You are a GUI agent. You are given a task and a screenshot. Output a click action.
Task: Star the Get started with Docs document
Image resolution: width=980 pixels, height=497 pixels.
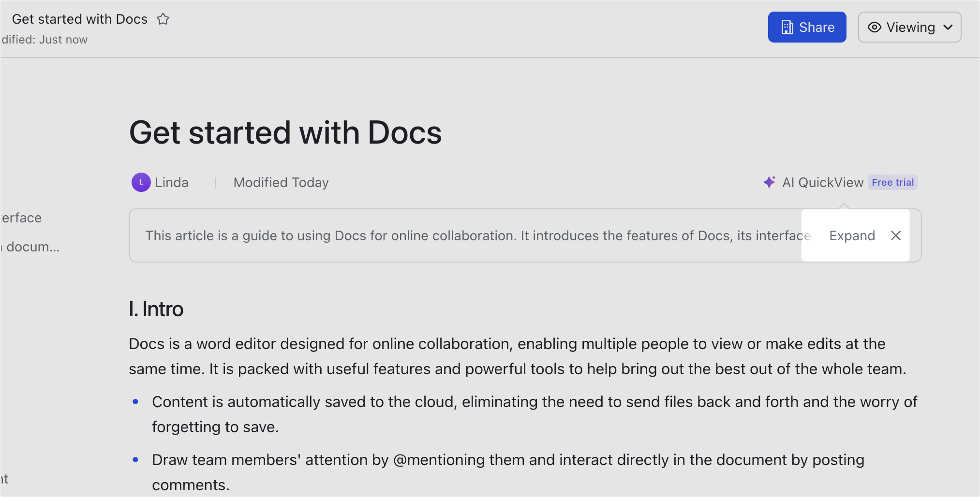(x=163, y=19)
